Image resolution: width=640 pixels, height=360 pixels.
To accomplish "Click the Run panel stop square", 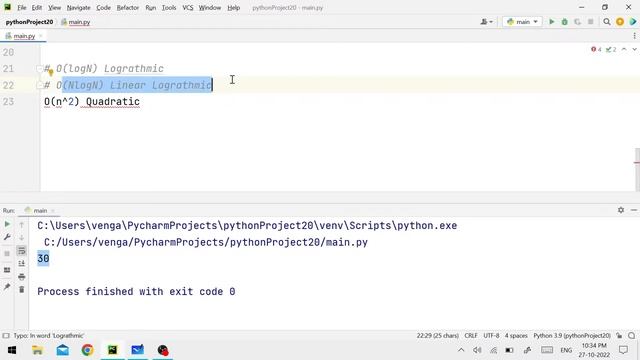I will click(7, 253).
